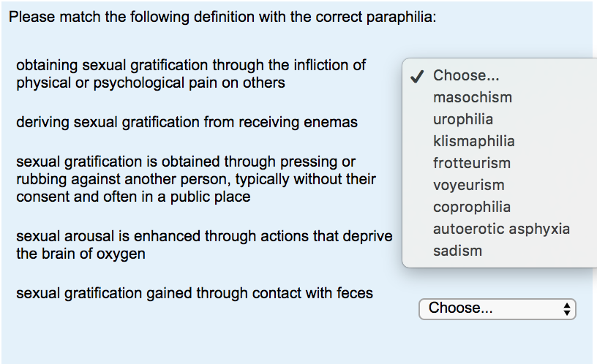Click the definition about receiving enemas
597x364 pixels.
coord(187,122)
